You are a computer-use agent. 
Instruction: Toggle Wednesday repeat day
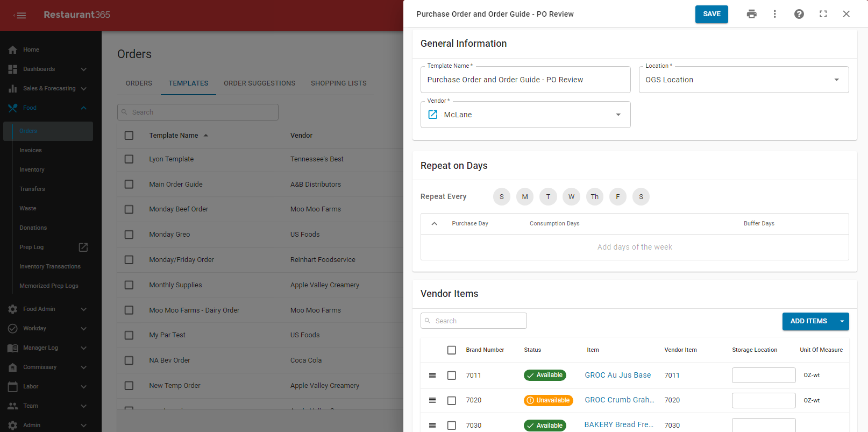pos(571,196)
